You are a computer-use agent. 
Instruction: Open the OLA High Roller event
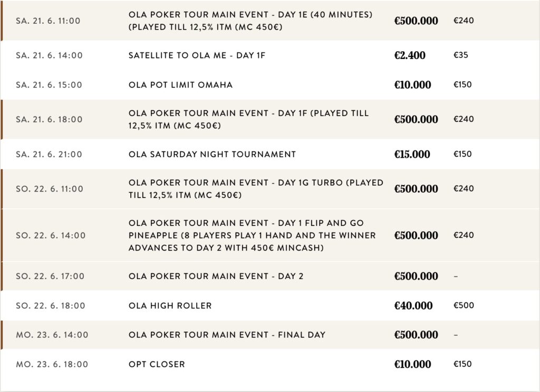click(x=170, y=305)
